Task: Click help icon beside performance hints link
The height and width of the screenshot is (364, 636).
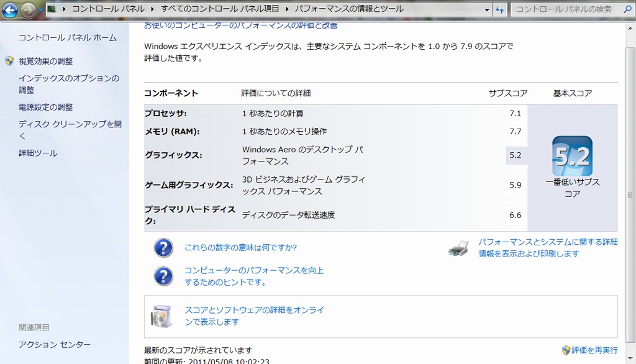Action: (163, 276)
